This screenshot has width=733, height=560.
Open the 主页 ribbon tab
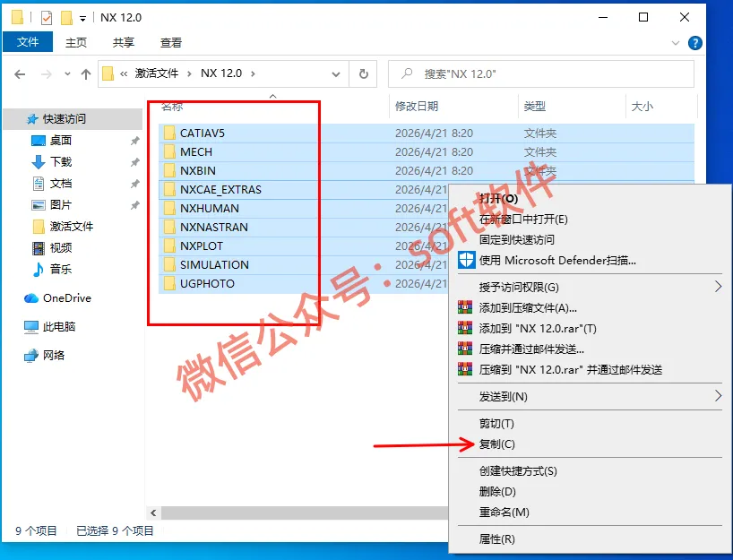pyautogui.click(x=76, y=42)
